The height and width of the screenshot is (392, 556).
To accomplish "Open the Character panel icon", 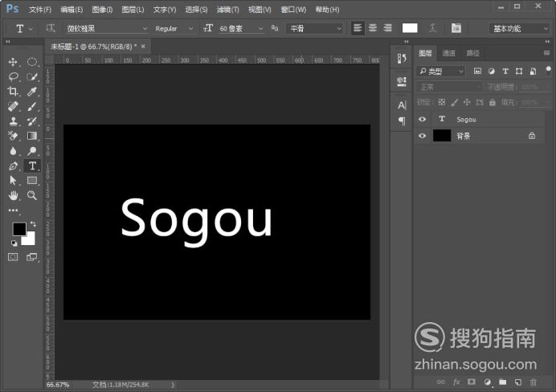I will (x=402, y=105).
